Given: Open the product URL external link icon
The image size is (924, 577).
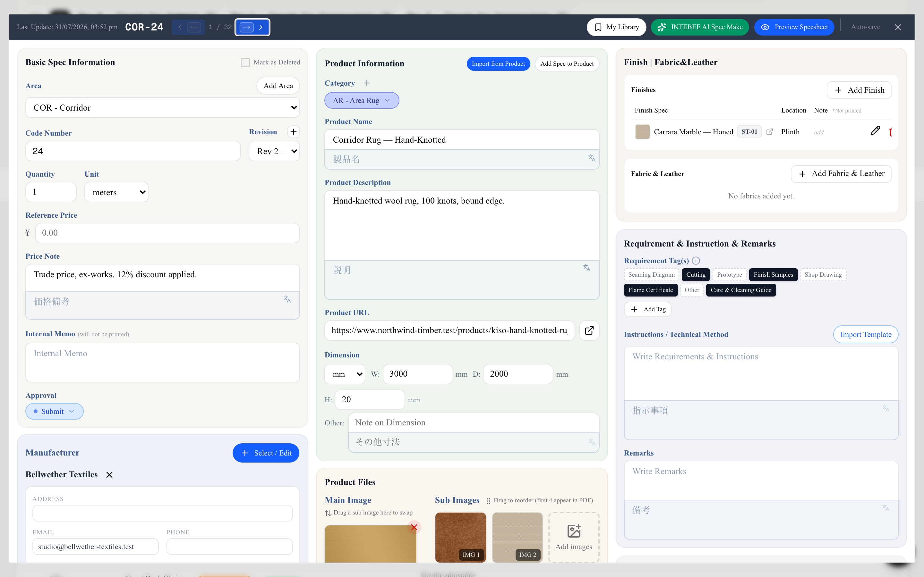Looking at the screenshot, I should [589, 330].
